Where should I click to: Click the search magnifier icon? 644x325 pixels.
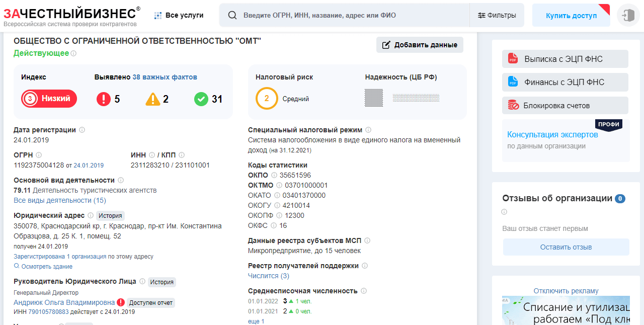click(232, 15)
